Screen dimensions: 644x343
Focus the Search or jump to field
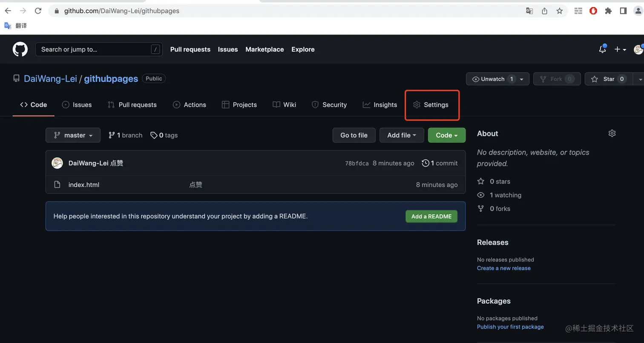pos(99,49)
